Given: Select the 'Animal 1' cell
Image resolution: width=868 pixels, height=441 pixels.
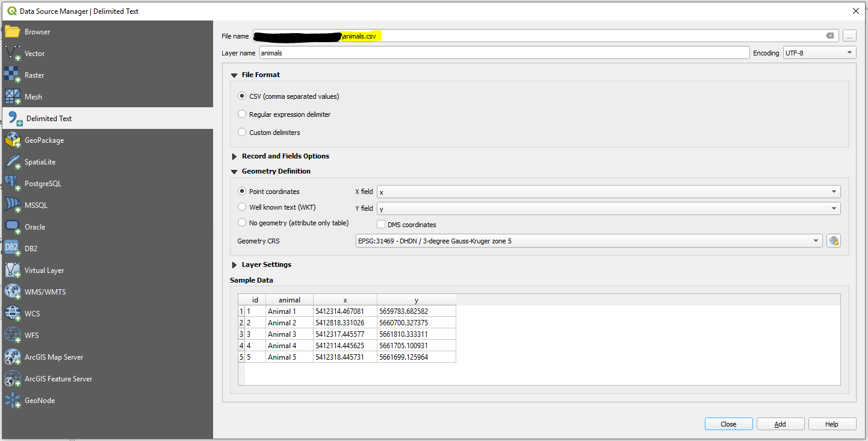Looking at the screenshot, I should (x=290, y=311).
